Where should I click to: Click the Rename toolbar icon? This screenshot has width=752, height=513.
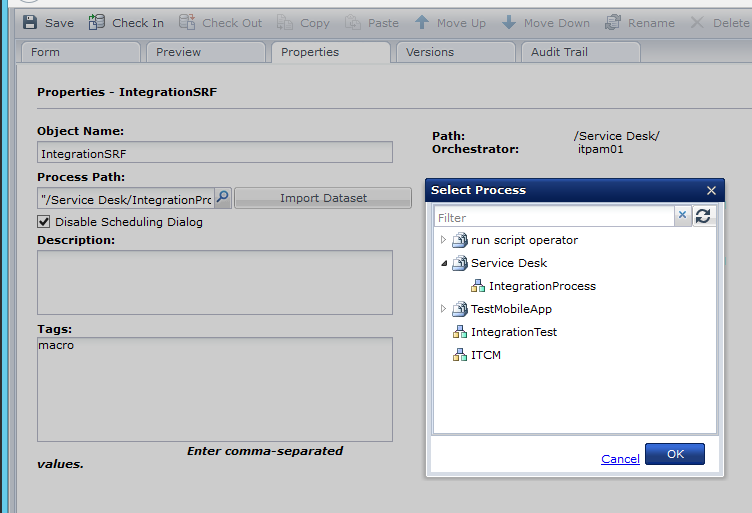[x=613, y=22]
